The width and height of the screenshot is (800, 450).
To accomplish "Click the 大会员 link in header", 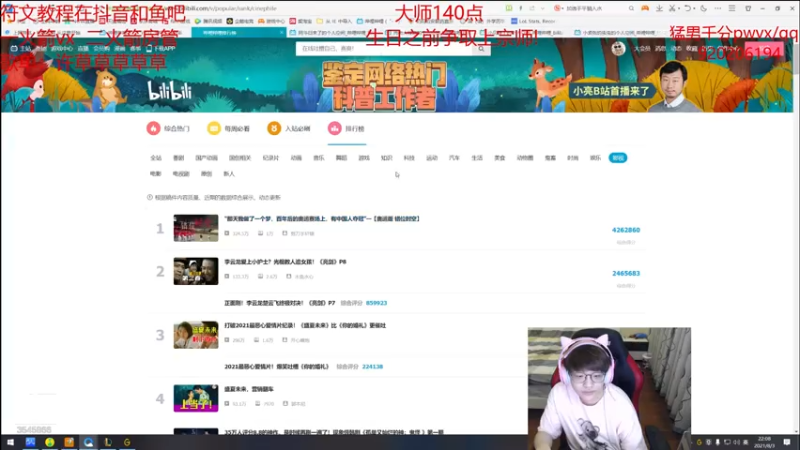I will 642,48.
